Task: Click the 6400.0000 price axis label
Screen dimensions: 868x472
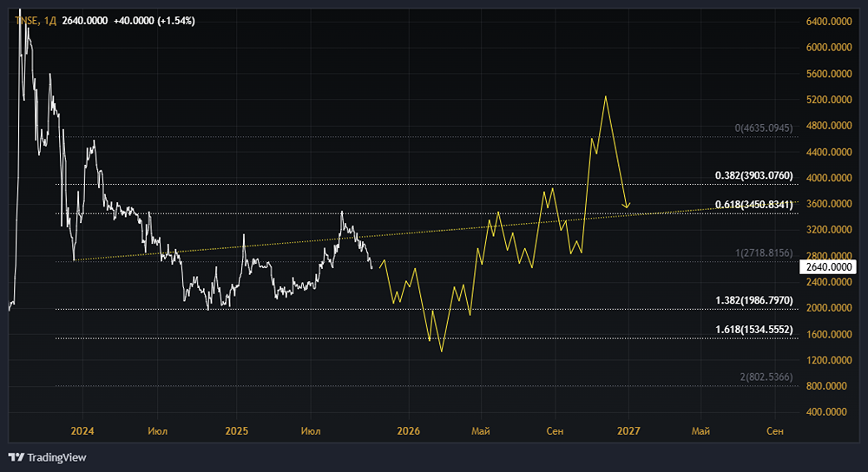Action: [829, 22]
